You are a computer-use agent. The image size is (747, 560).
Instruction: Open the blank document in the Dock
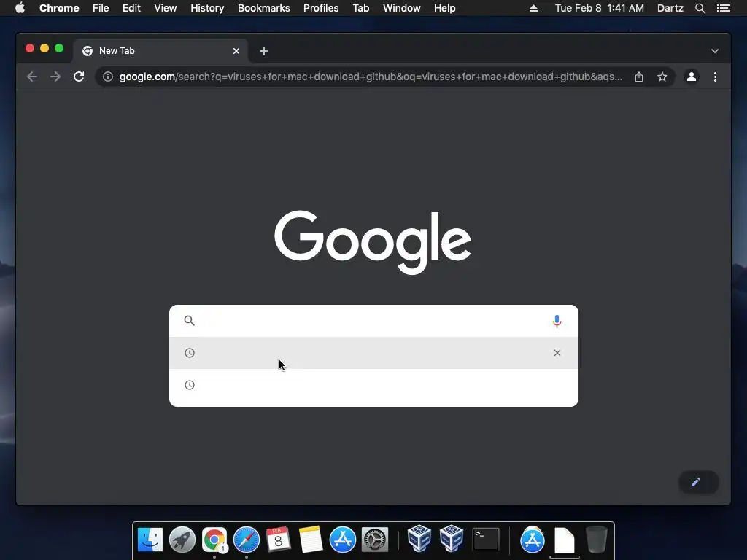(x=565, y=540)
